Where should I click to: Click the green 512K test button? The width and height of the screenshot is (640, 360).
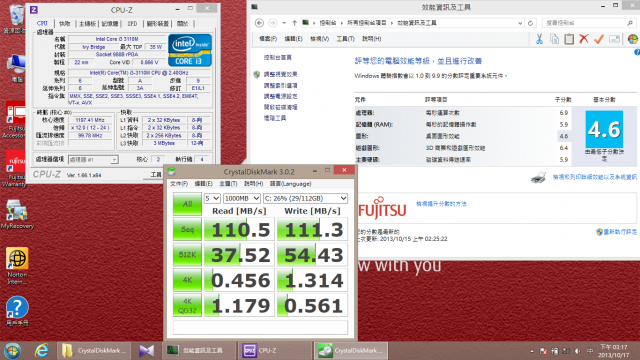tap(187, 255)
